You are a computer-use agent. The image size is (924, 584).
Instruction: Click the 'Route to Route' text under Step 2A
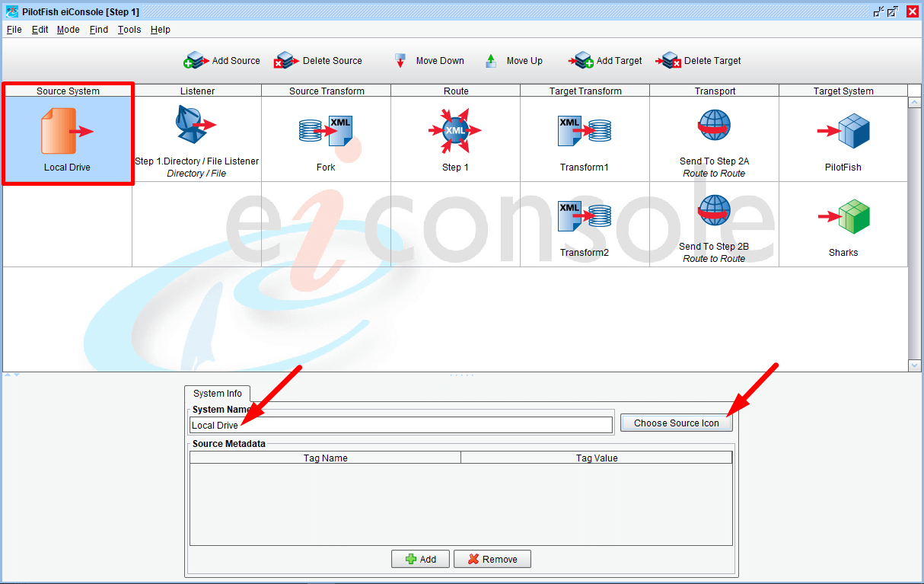[714, 174]
